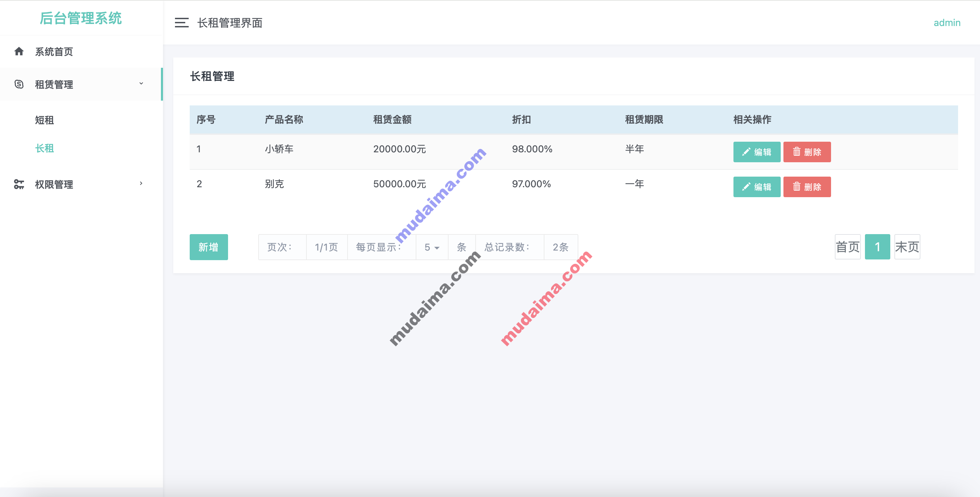Go to 末页 pagination button
The width and height of the screenshot is (980, 497).
907,247
